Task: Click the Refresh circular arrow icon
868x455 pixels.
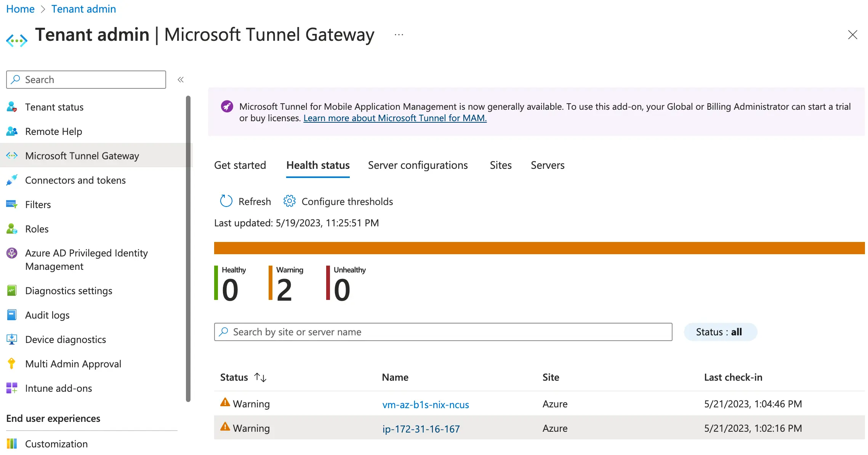Action: pos(226,201)
